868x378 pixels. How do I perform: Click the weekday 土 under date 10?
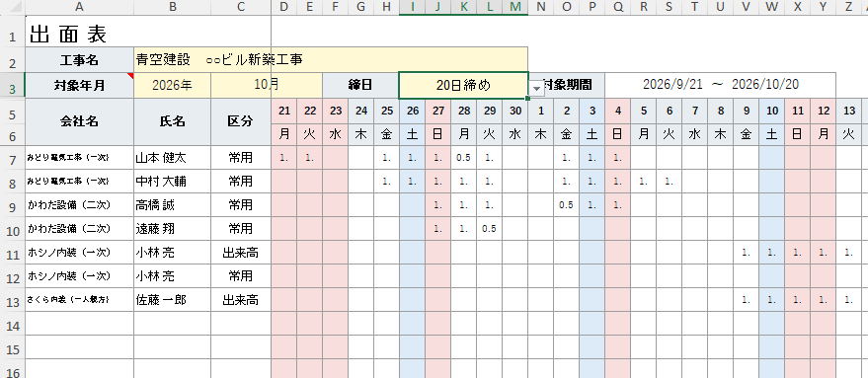coord(771,134)
